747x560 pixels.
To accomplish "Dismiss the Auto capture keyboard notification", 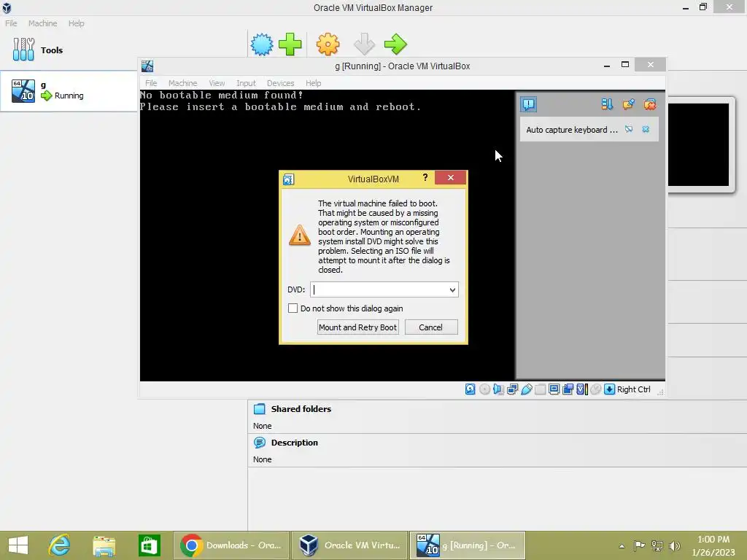I will pyautogui.click(x=646, y=129).
